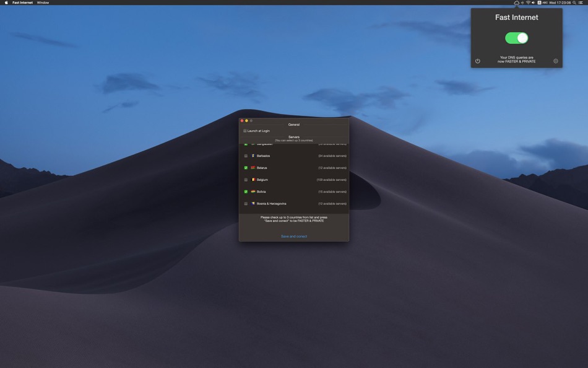Screen dimensions: 588x368
Task: Click the Belgium flag icon
Action: tap(253, 180)
